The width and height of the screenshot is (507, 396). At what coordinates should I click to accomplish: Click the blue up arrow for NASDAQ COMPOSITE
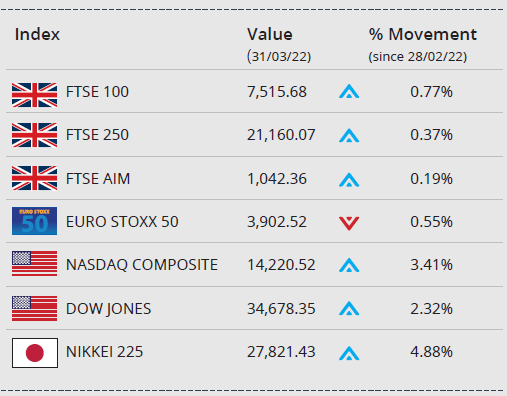click(x=349, y=265)
